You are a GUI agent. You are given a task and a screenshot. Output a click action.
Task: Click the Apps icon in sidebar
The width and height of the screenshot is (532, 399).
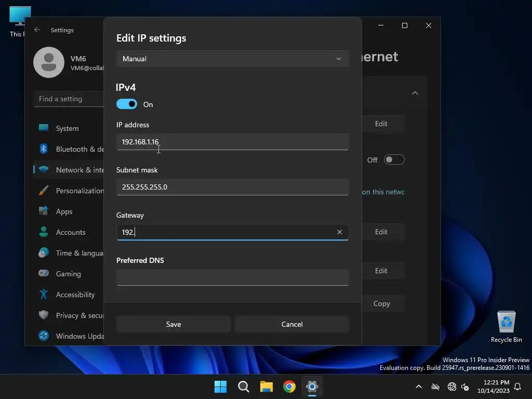tap(44, 211)
